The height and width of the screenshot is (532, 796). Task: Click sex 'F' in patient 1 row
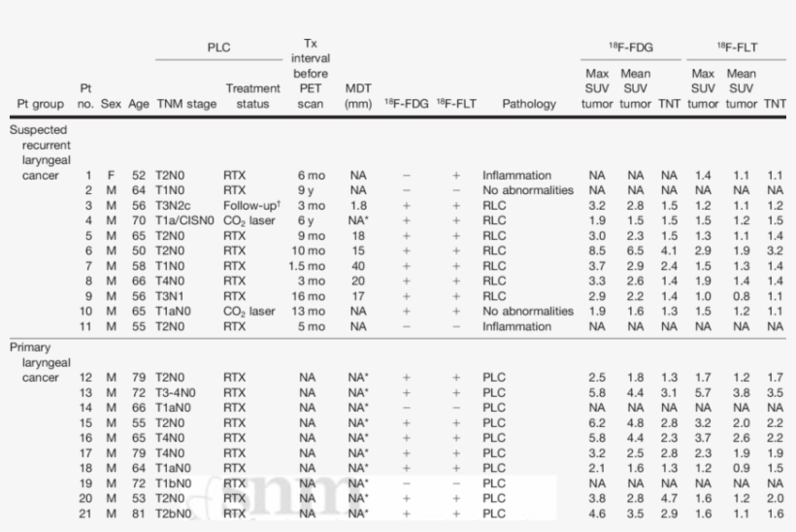click(x=111, y=176)
